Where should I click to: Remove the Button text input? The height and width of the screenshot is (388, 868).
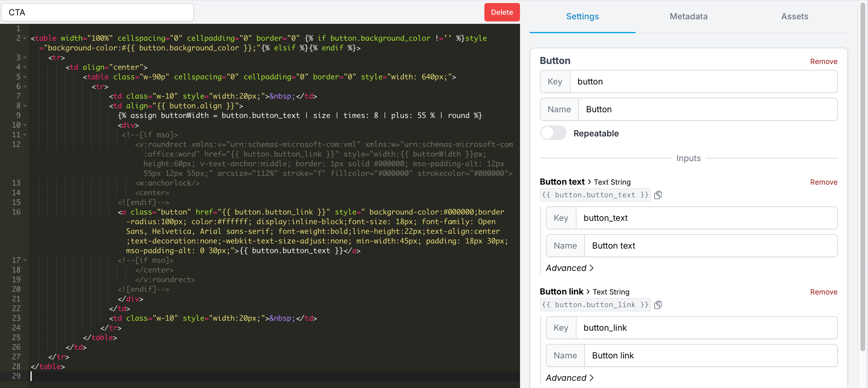pyautogui.click(x=824, y=182)
